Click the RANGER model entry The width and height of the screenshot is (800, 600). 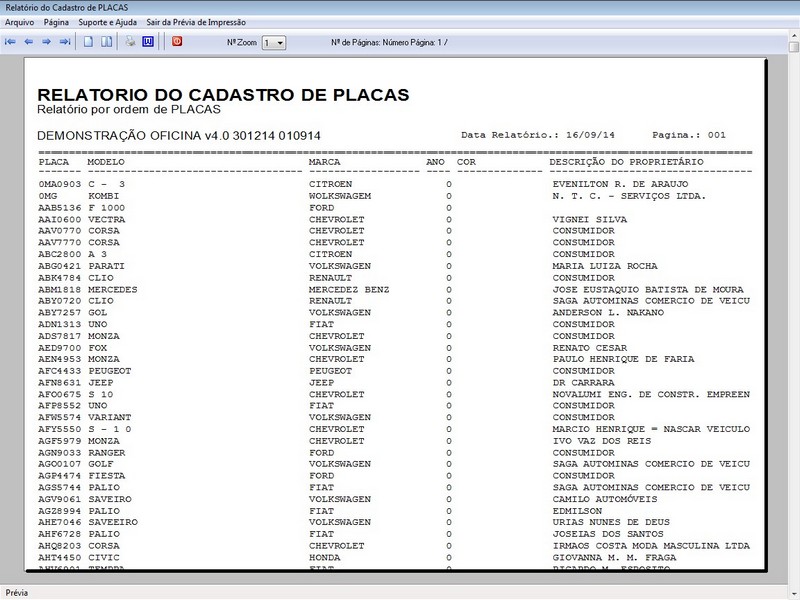tap(107, 453)
